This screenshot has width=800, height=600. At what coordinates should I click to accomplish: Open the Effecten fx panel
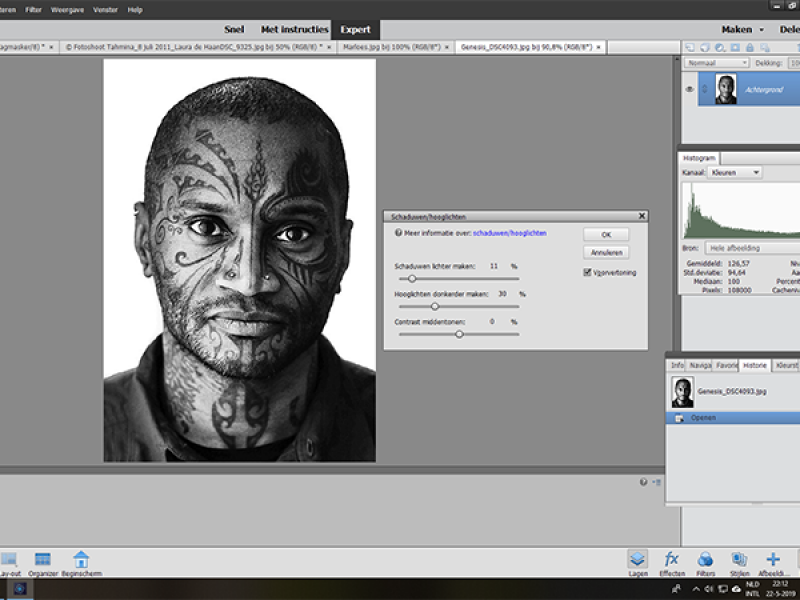tap(672, 562)
